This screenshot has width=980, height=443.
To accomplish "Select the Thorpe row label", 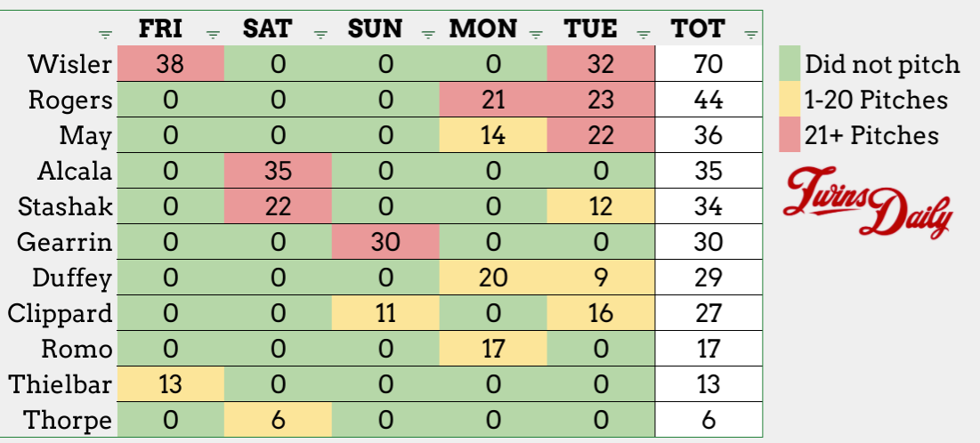I will (x=70, y=419).
